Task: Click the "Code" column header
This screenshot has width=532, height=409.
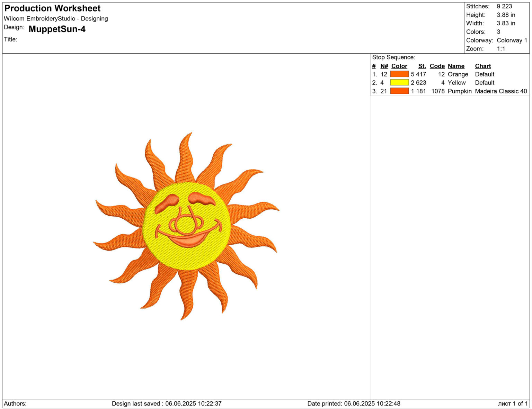Action: [x=437, y=66]
